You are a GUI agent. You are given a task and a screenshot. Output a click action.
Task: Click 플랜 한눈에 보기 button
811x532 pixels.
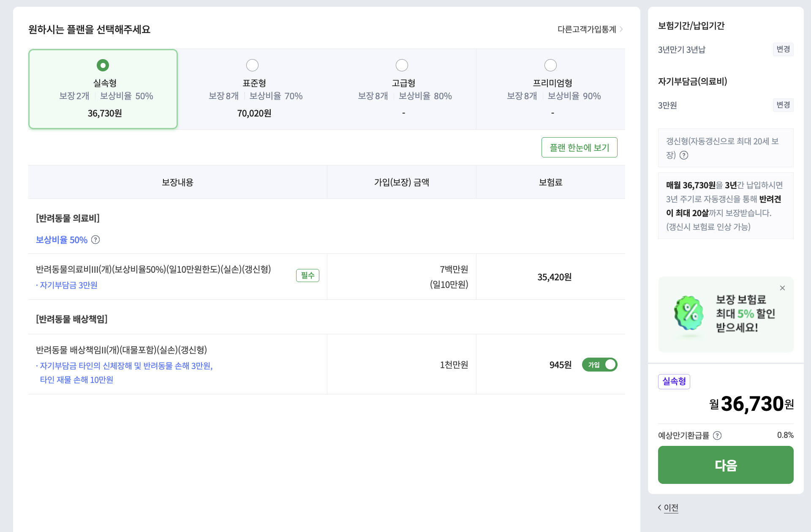(x=579, y=147)
